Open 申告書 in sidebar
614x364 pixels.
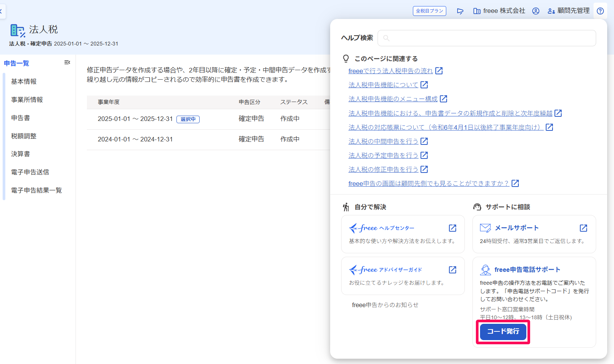click(20, 118)
